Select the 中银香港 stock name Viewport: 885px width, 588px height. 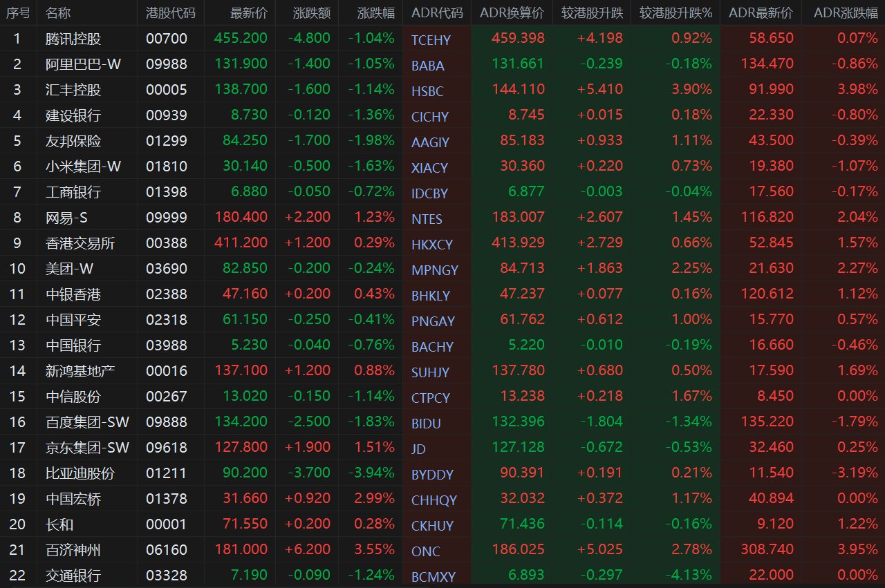click(73, 294)
